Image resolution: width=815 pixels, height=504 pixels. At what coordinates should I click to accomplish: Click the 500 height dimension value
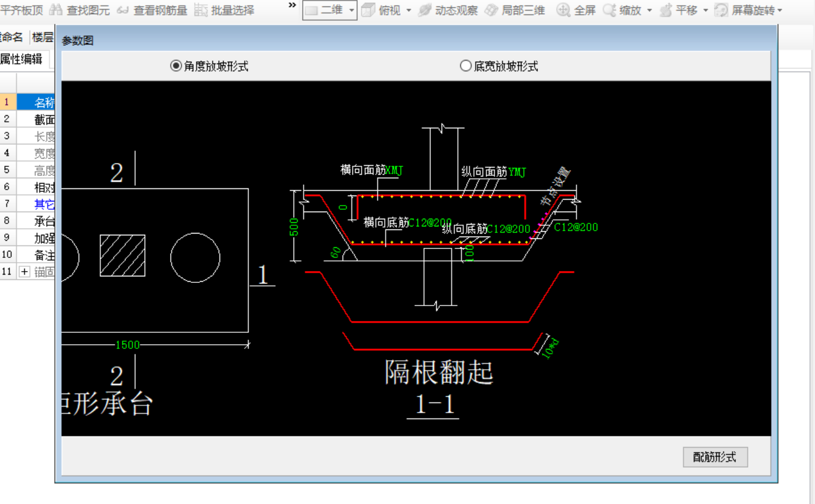[x=294, y=226]
